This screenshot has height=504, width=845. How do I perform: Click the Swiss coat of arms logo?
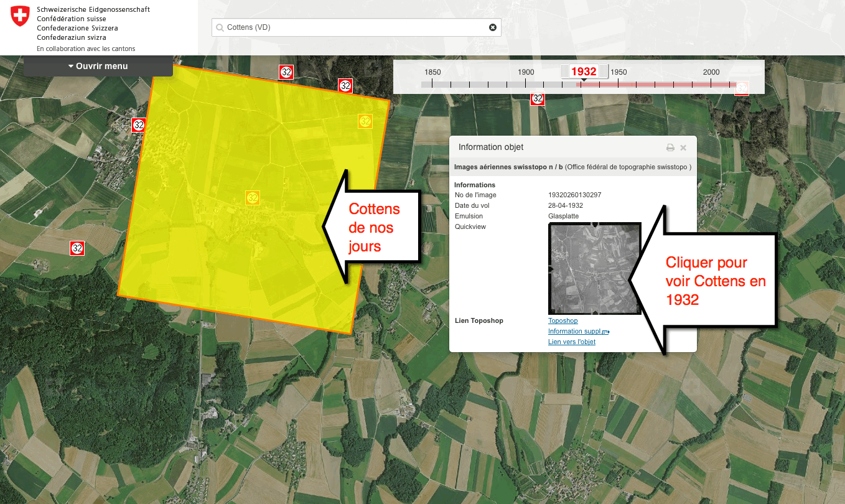(x=20, y=17)
